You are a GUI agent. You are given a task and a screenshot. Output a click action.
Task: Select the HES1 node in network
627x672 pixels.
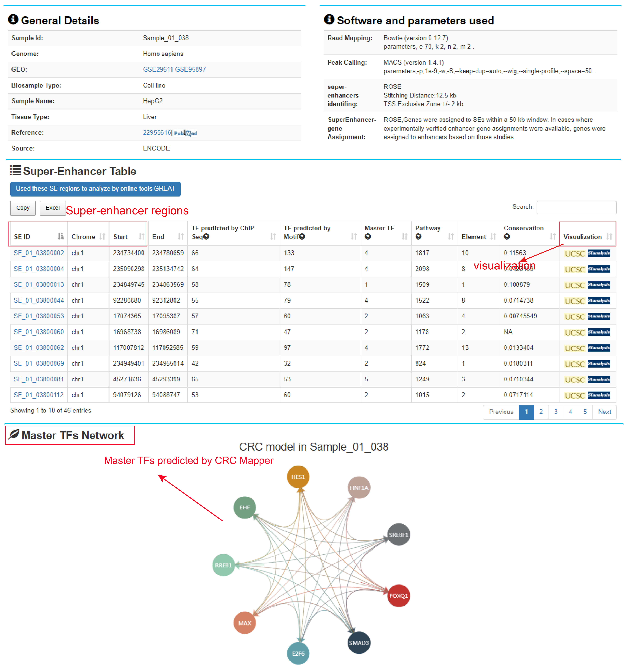coord(298,477)
